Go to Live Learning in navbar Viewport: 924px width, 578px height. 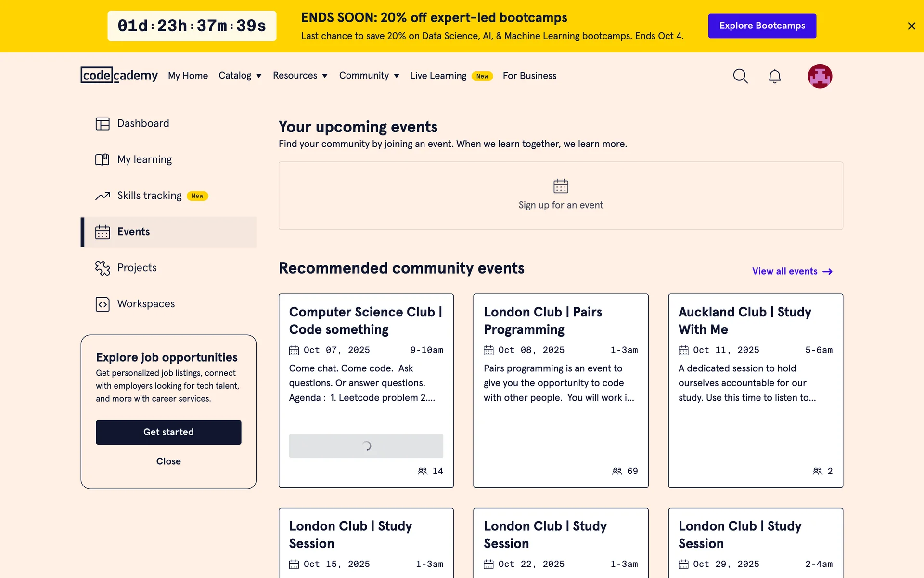(x=438, y=76)
